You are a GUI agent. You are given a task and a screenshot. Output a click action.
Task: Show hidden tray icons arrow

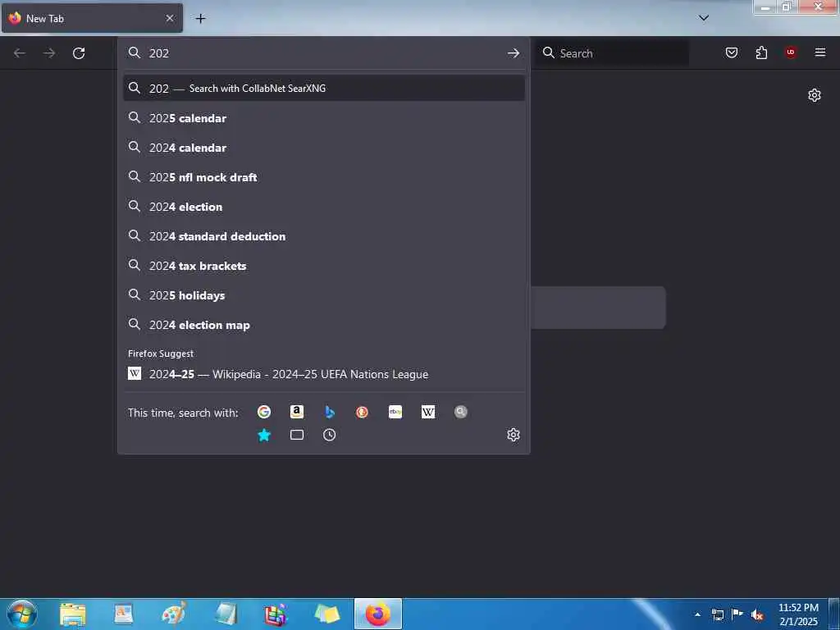point(697,614)
